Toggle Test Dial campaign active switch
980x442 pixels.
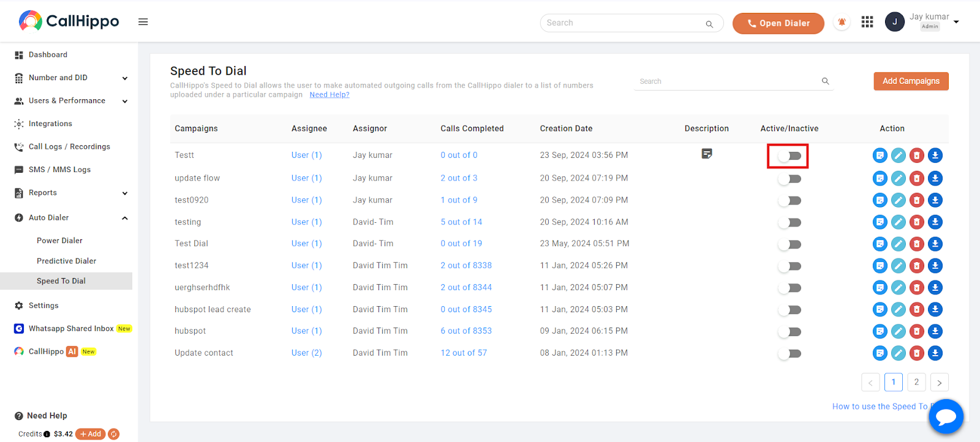(x=790, y=244)
